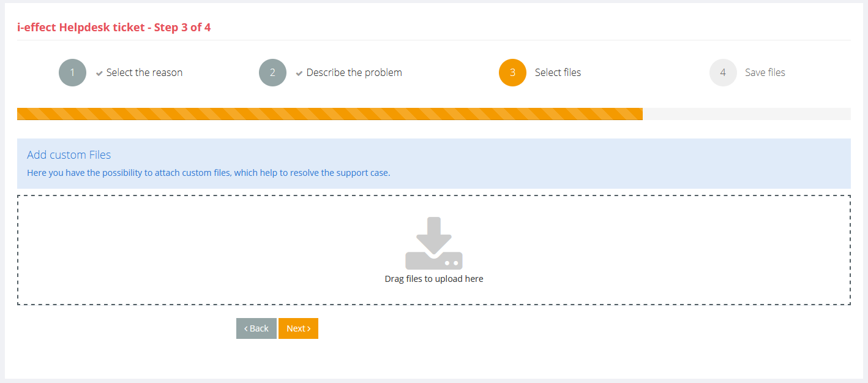Click the attach custom files description text

point(208,173)
